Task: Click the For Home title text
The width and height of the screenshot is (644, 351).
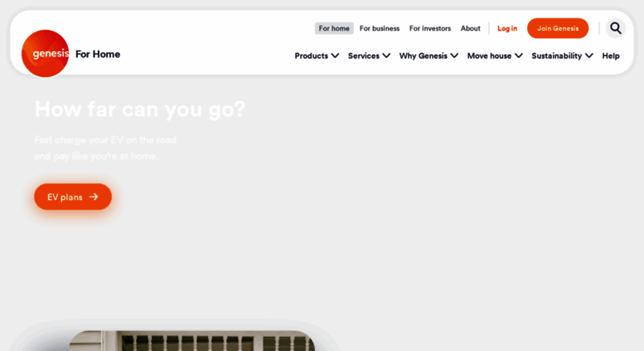Action: (98, 54)
